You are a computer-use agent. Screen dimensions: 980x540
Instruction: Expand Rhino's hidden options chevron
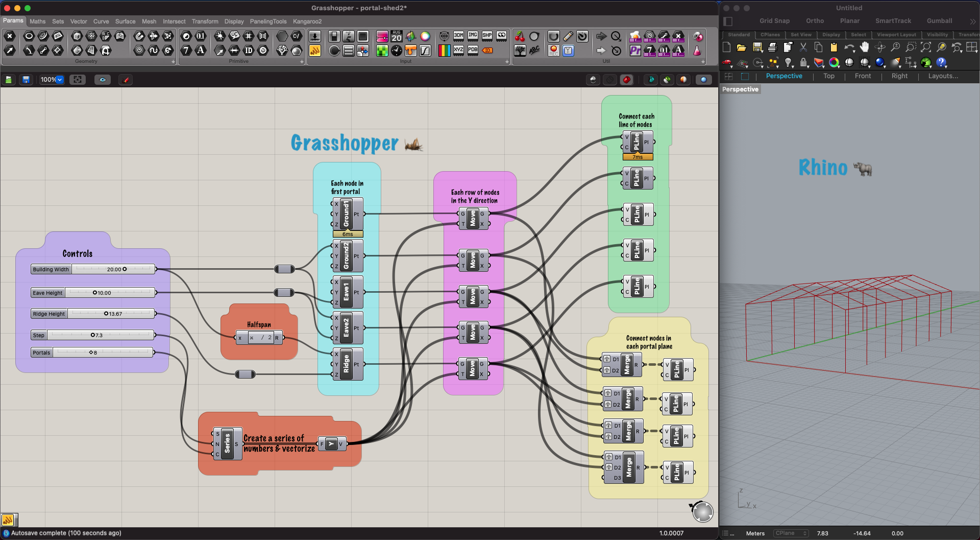(x=972, y=21)
